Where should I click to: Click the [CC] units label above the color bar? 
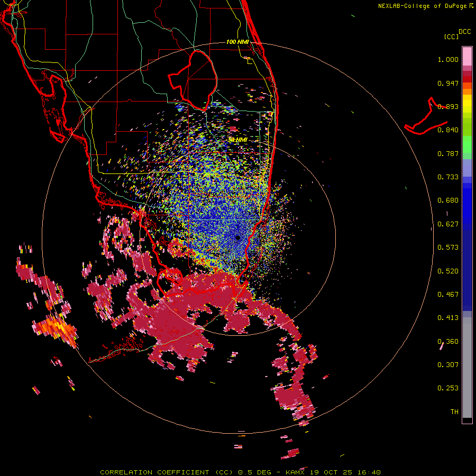[x=452, y=36]
